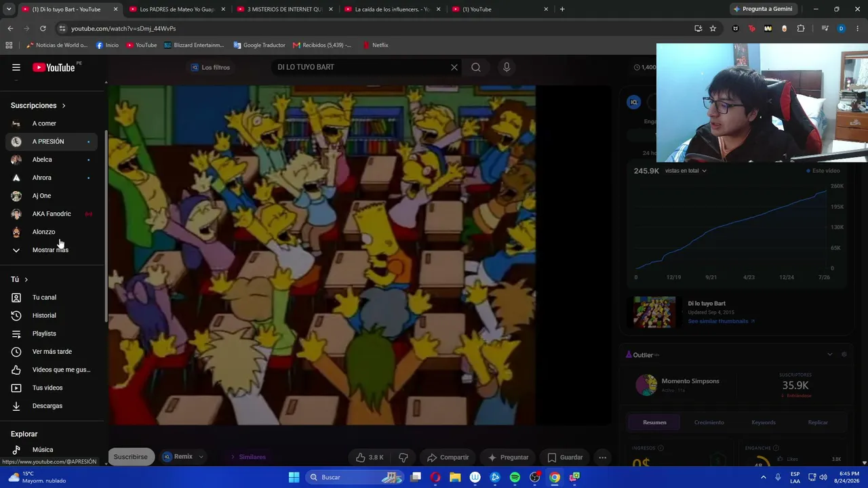Open Música under Explorar
Viewport: 868px width, 488px height.
[x=53, y=449]
